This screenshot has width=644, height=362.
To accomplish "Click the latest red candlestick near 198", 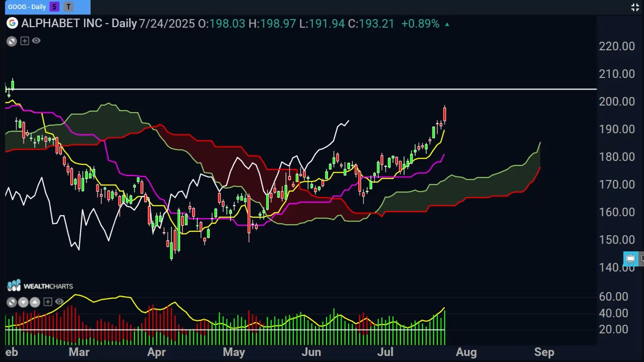I will coord(445,114).
